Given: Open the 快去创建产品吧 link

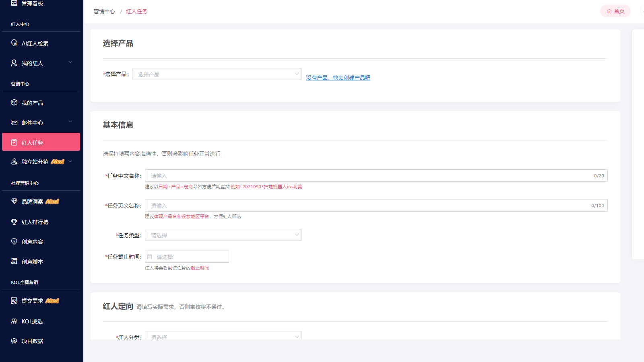Looking at the screenshot, I should click(x=337, y=77).
